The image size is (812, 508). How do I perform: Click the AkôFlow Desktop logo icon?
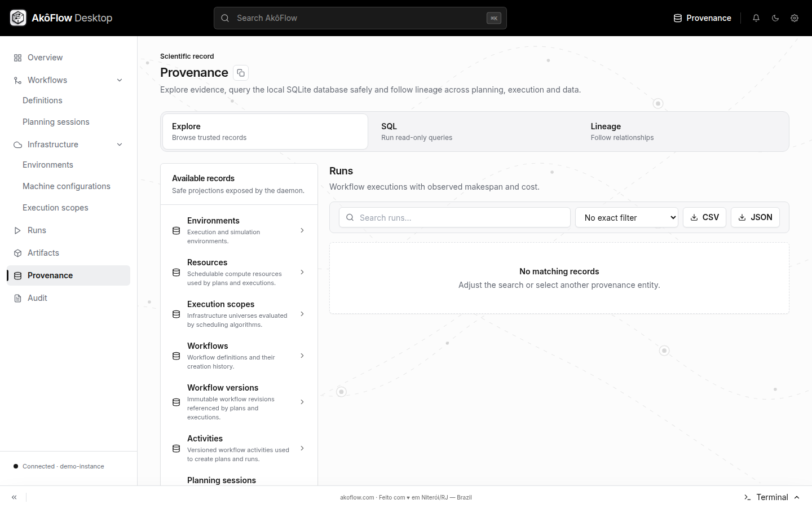(x=18, y=18)
